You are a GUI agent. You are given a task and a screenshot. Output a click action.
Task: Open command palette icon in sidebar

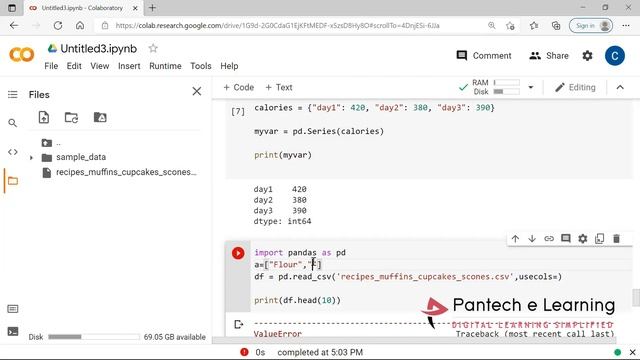(x=13, y=309)
